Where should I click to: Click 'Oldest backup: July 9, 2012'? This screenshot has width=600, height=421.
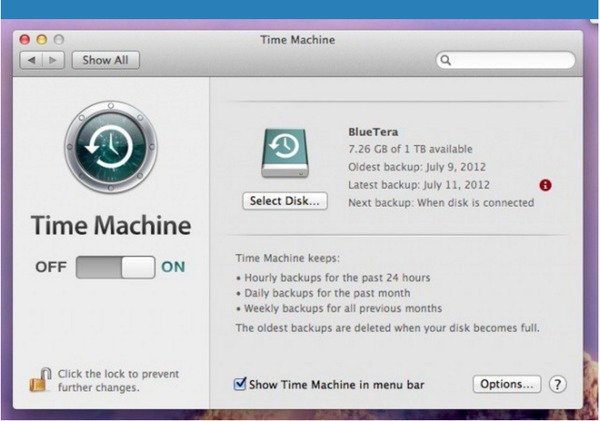pos(417,167)
